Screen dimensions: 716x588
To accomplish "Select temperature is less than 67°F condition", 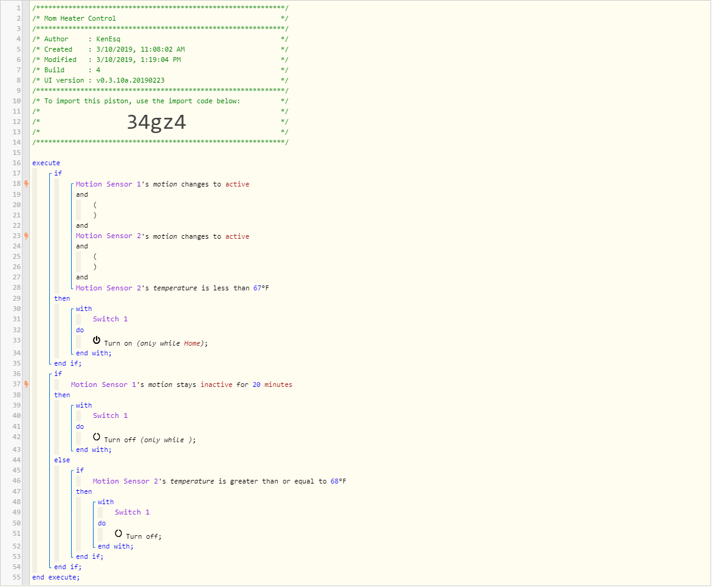I will pos(173,288).
